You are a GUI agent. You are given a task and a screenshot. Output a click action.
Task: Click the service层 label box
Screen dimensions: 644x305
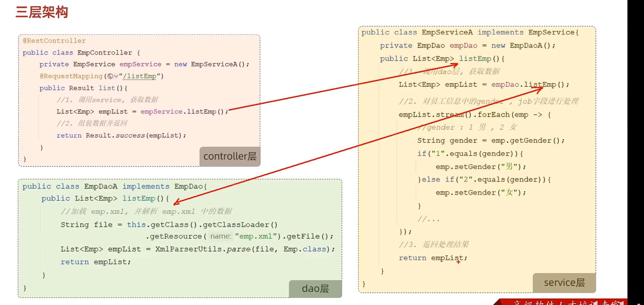pyautogui.click(x=564, y=283)
